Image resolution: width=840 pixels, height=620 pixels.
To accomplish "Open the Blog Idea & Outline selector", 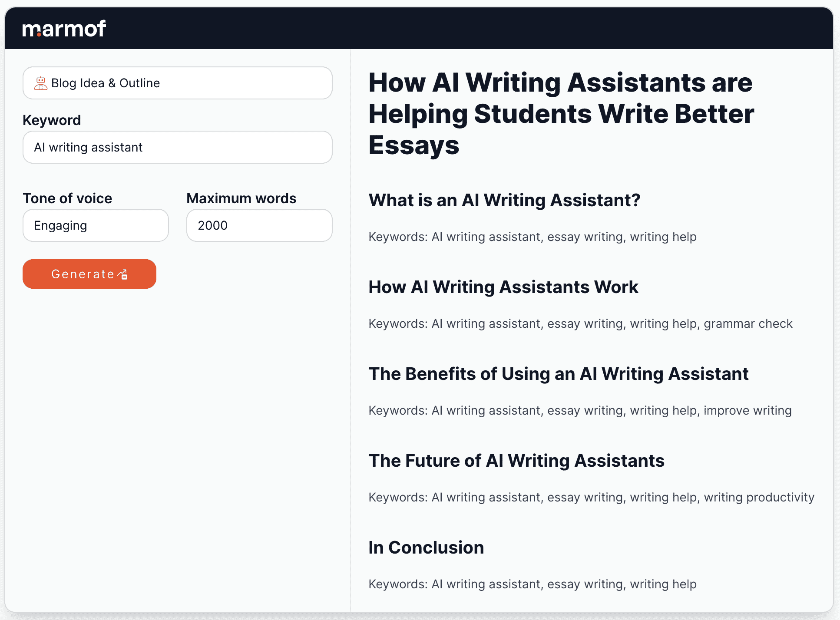I will point(178,83).
